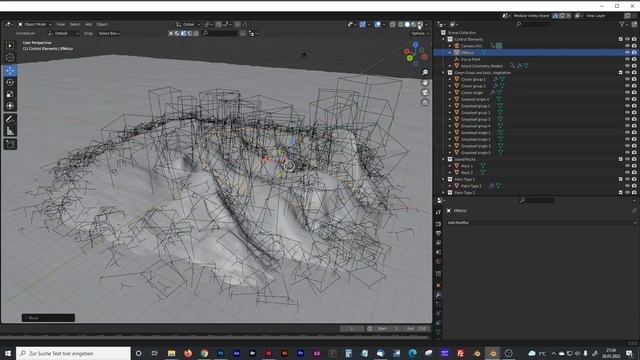Hide Palm Type 1 object eye icon
640x360 pixels.
click(627, 186)
